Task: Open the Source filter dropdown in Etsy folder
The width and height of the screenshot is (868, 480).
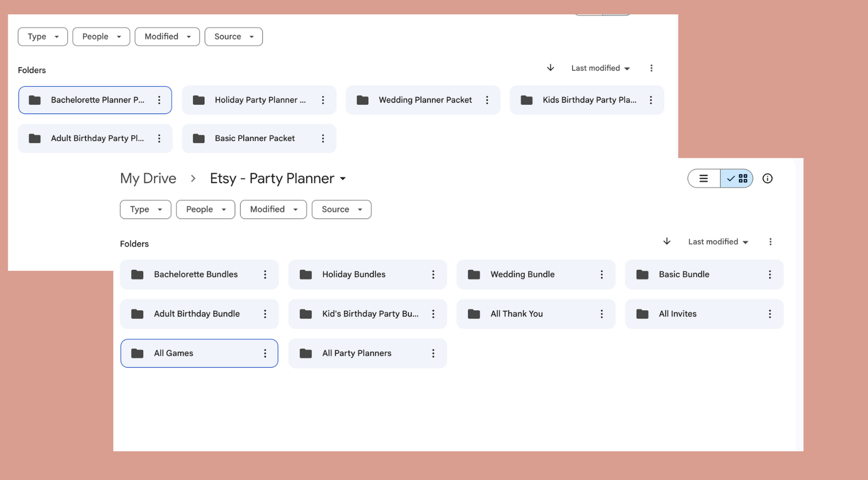Action: [x=342, y=209]
